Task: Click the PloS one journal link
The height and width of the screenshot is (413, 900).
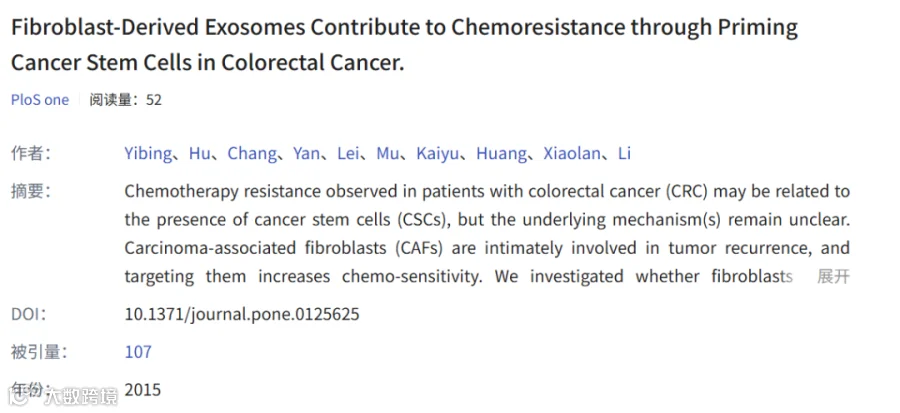Action: point(40,99)
